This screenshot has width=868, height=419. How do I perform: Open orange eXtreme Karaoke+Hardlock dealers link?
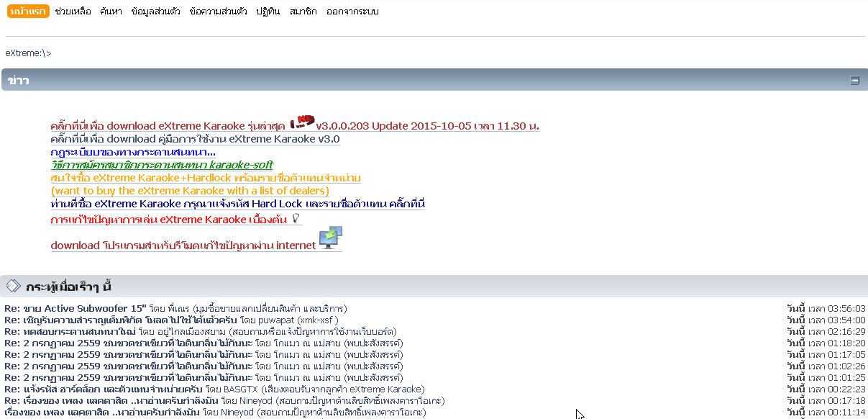click(x=206, y=178)
